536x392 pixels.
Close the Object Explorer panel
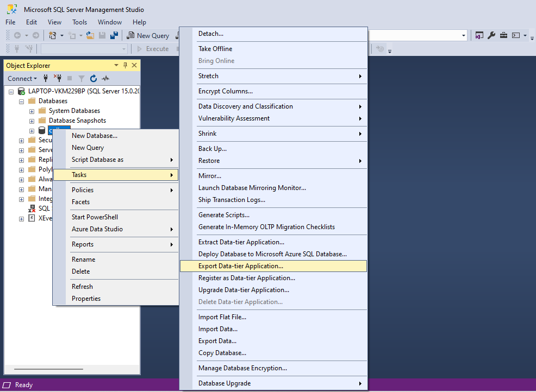pyautogui.click(x=134, y=65)
